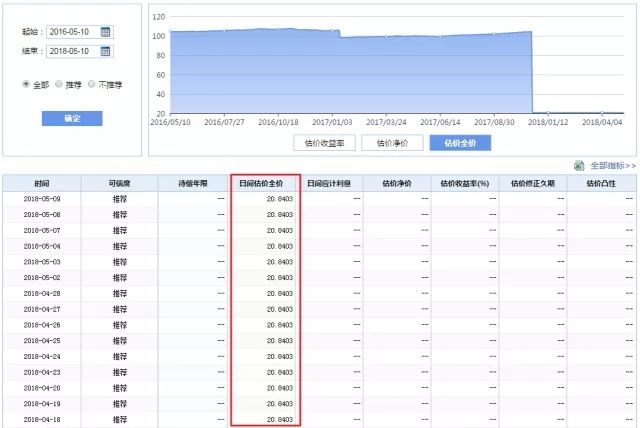Click 20.8403 value in 2018-04-18 row
Screen dimensions: 640x428
click(280, 419)
